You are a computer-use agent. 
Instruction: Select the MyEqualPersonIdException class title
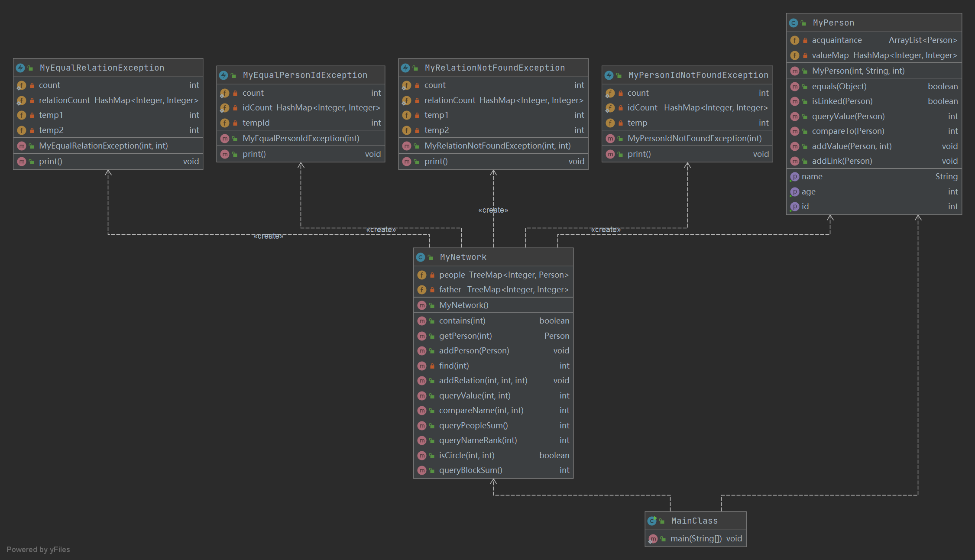pos(305,75)
